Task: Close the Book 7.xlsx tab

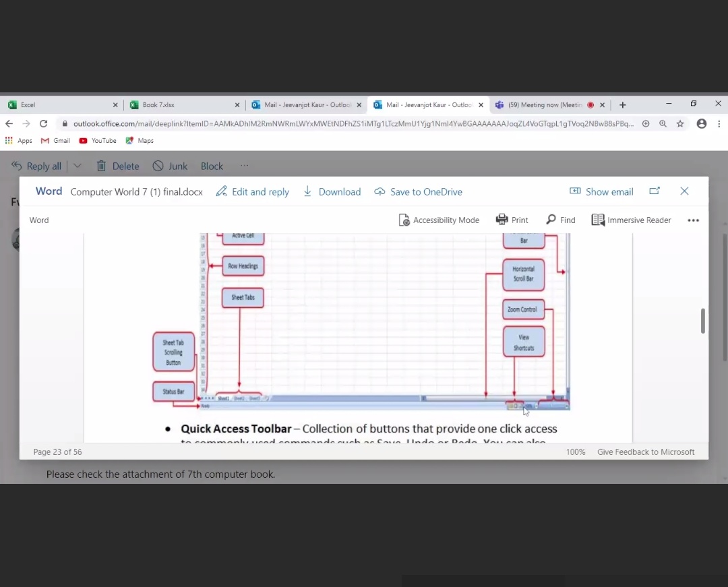Action: click(x=237, y=105)
